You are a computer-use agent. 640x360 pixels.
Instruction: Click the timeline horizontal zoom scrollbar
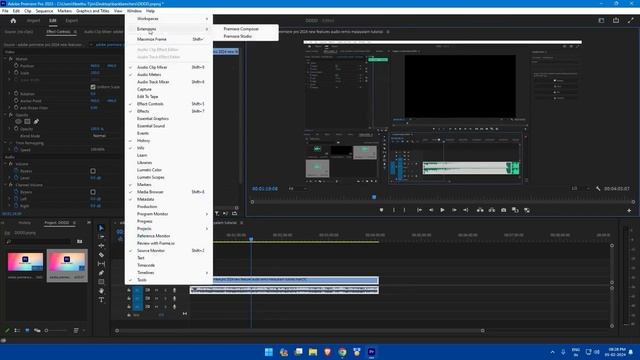300,331
